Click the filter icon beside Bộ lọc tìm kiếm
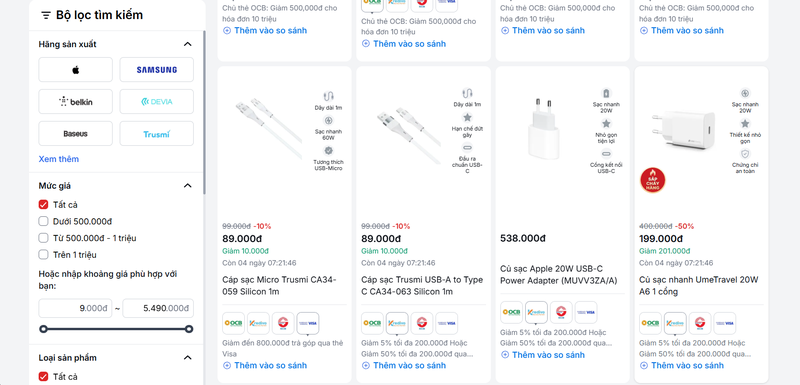The width and height of the screenshot is (800, 385). 46,15
